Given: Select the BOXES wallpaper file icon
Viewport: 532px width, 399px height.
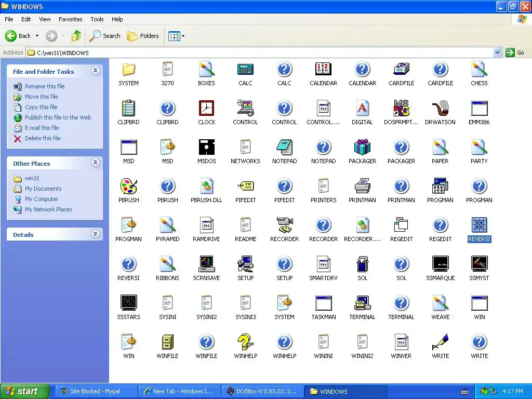Looking at the screenshot, I should coord(206,70).
